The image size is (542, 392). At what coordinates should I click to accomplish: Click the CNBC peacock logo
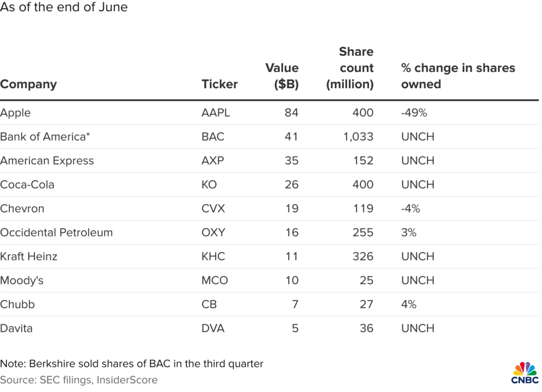pos(525,372)
